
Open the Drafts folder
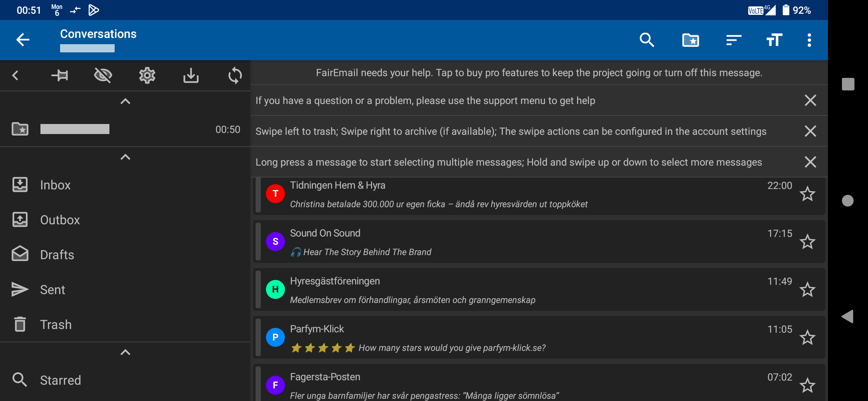(57, 255)
